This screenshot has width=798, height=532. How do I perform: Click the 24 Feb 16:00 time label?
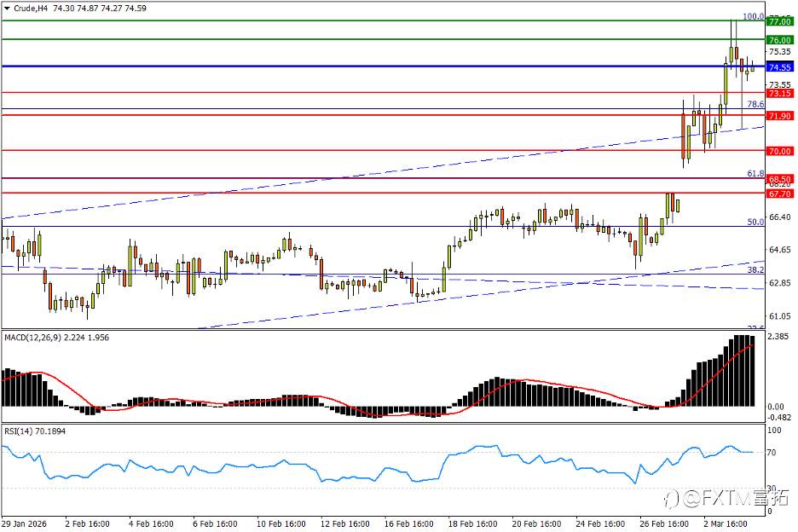pos(600,523)
